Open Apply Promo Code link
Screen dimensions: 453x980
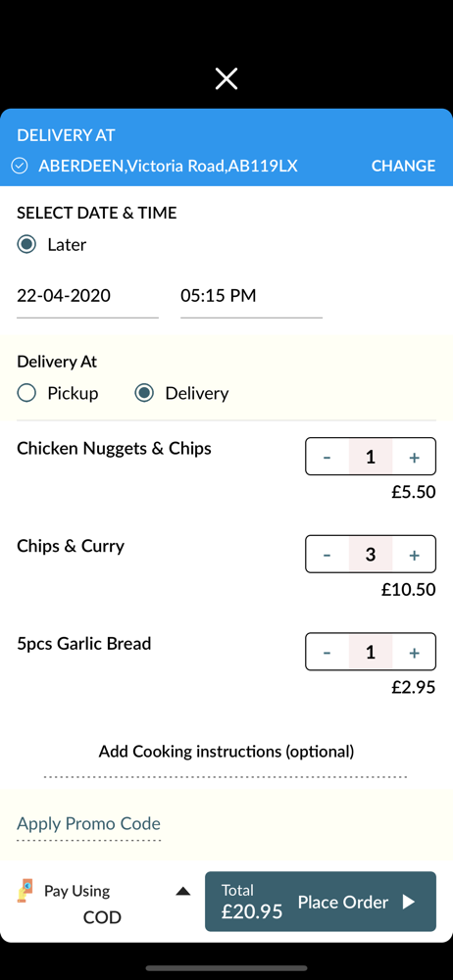[x=88, y=823]
